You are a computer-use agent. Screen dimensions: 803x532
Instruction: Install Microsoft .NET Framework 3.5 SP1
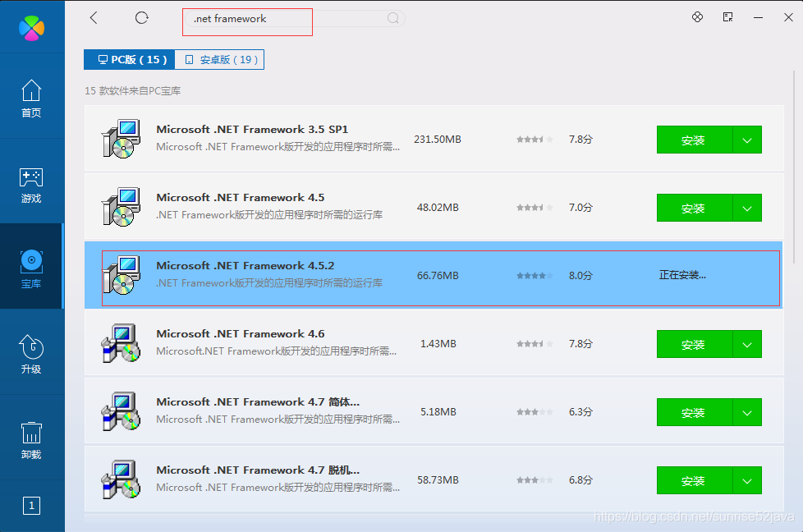695,140
